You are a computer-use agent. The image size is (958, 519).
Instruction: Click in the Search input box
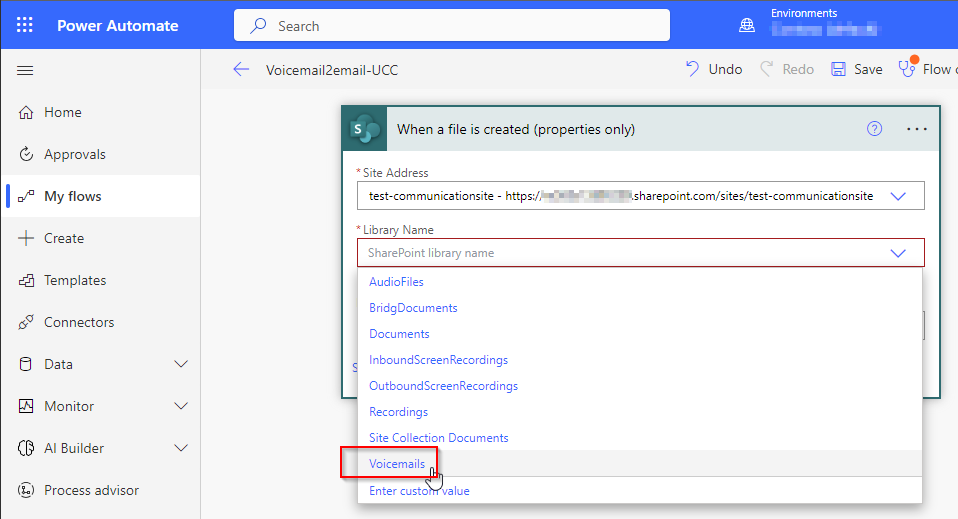(x=452, y=26)
